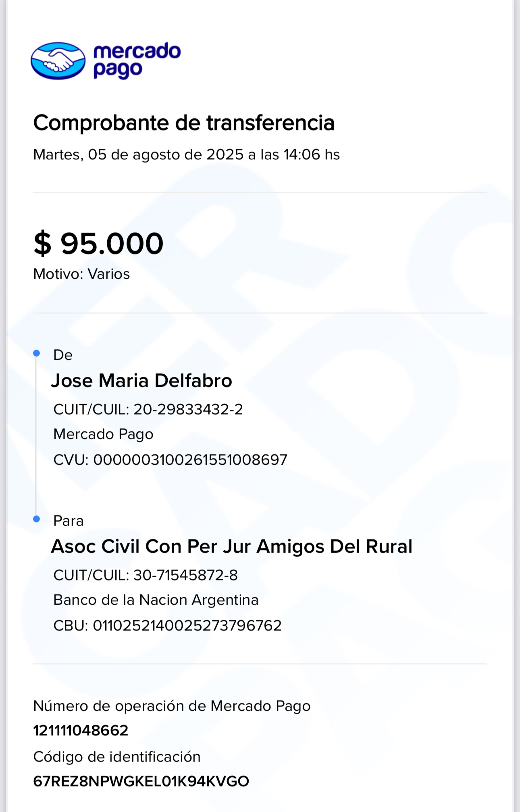The width and height of the screenshot is (520, 812).
Task: Select operation number 121111048662
Action: click(81, 731)
